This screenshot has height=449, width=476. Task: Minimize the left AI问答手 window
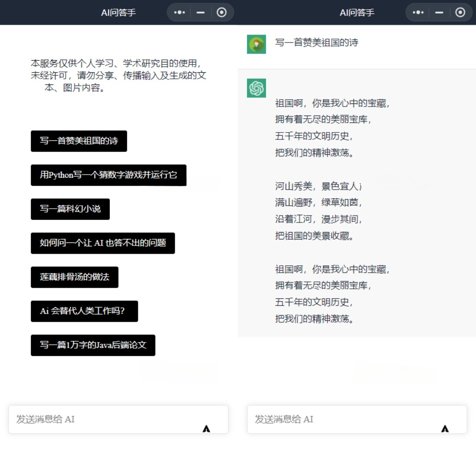point(200,12)
